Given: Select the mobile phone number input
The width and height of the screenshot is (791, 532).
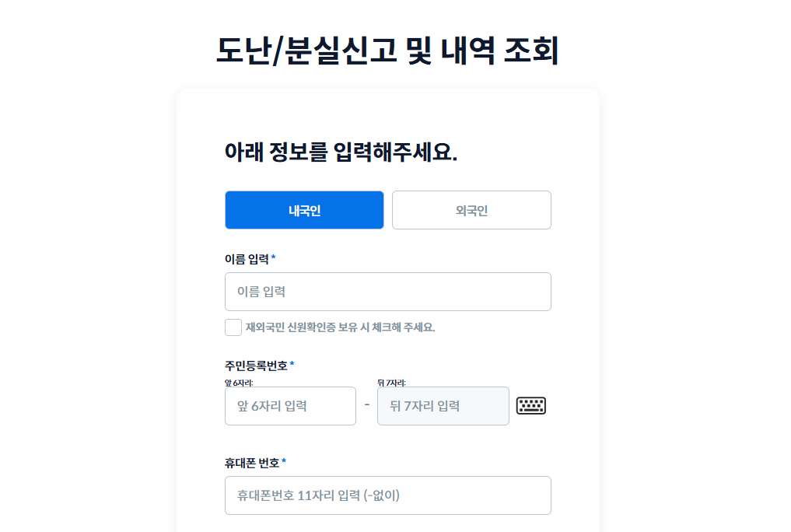Looking at the screenshot, I should coord(387,495).
